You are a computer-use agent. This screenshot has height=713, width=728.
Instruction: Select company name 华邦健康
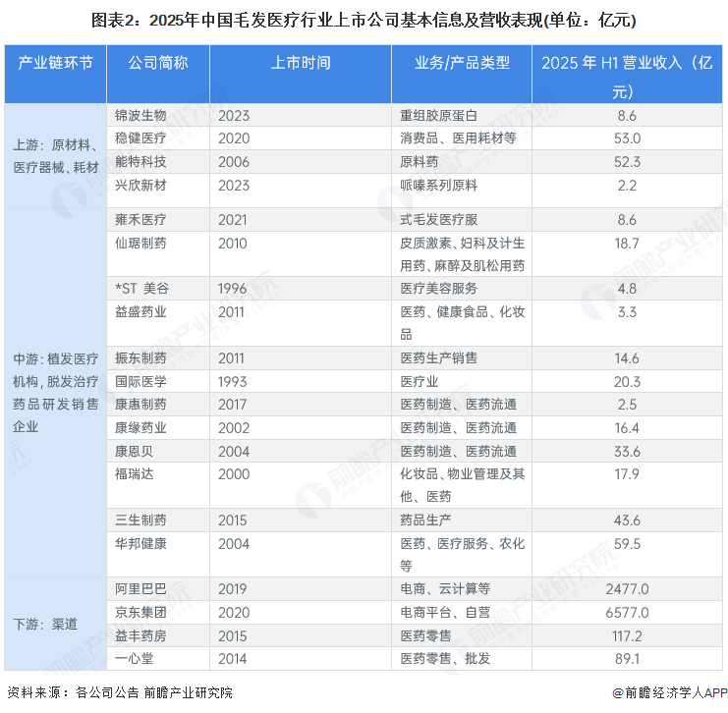pos(140,543)
